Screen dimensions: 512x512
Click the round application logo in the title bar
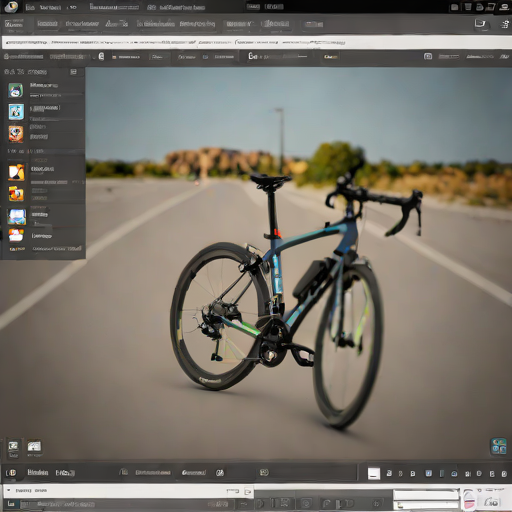point(11,6)
